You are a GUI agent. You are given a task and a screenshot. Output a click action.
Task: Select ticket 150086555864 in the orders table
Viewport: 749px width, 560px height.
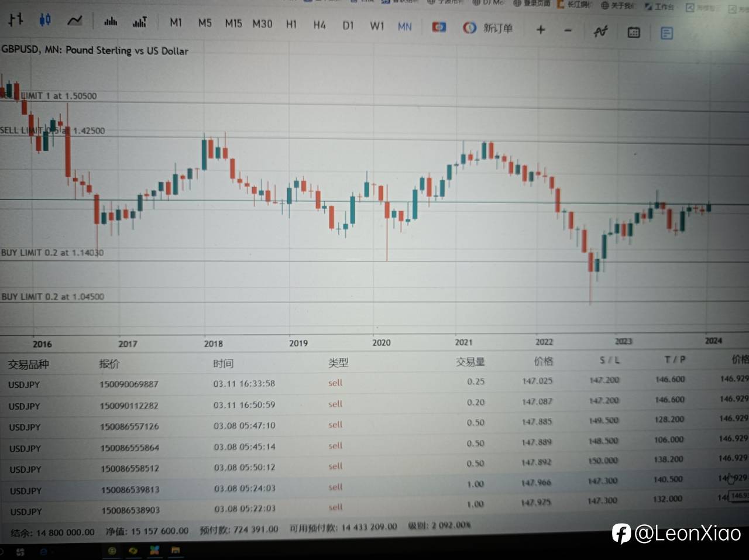click(129, 448)
